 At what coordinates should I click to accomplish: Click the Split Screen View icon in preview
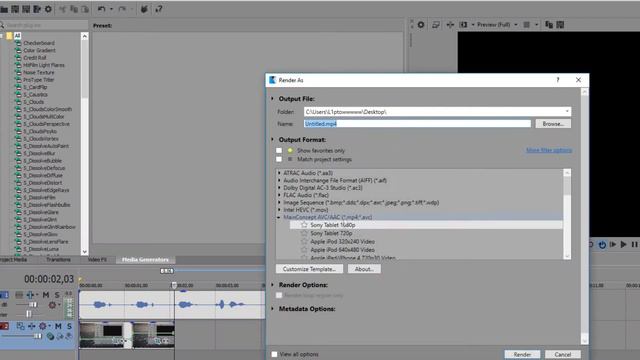point(463,25)
